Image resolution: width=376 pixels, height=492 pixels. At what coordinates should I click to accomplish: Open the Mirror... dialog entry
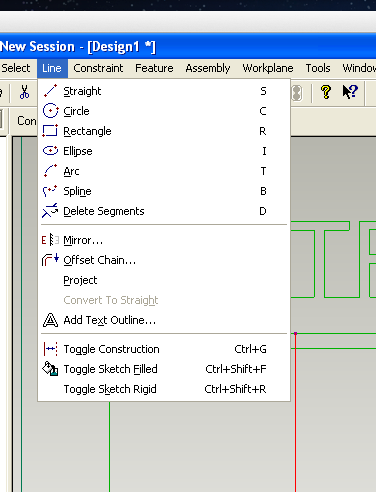164,240
